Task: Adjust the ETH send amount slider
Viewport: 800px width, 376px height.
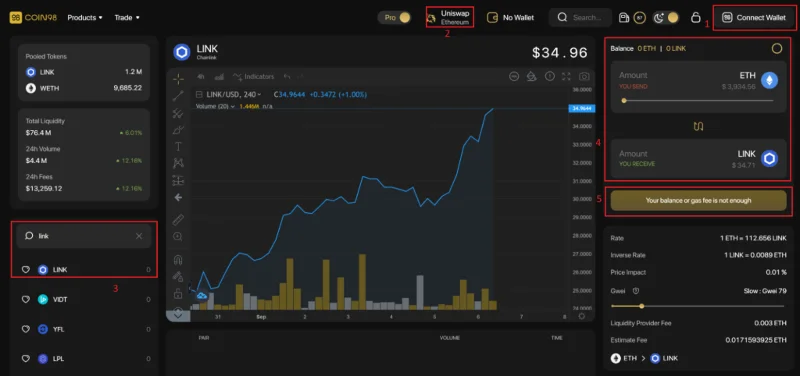Action: [697, 101]
